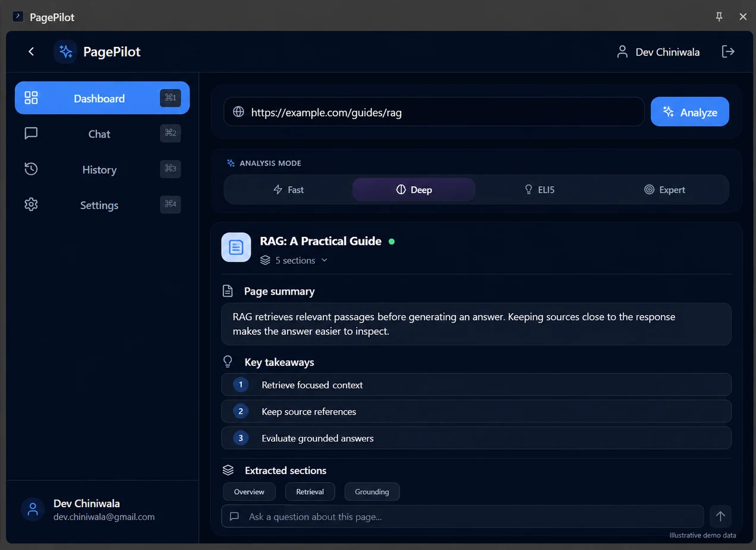Click the RAG: A Practical Guide title
Image resolution: width=756 pixels, height=550 pixels.
click(x=320, y=241)
